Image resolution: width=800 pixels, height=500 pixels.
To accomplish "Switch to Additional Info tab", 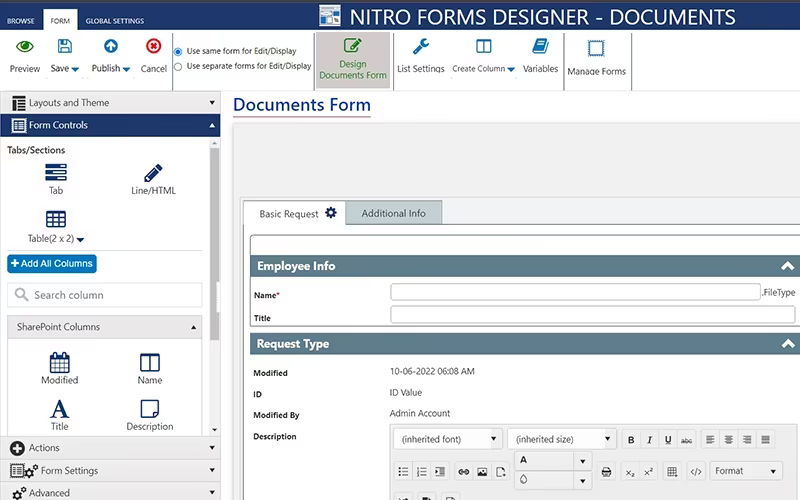I will click(x=393, y=213).
